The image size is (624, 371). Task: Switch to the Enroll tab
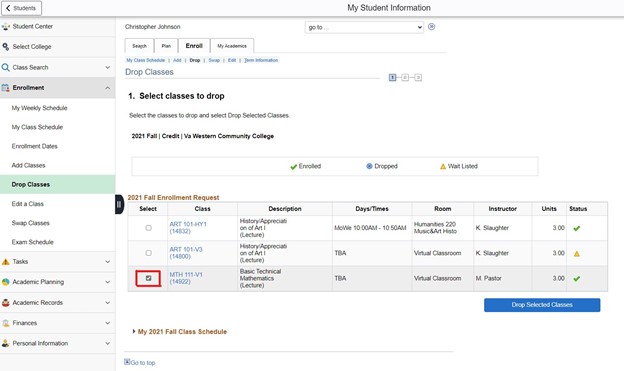[x=194, y=46]
